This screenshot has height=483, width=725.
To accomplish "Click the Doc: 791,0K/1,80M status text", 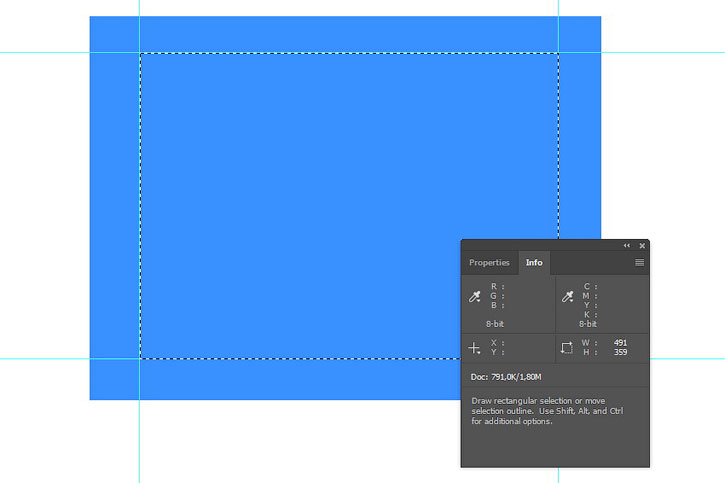I will pyautogui.click(x=506, y=377).
